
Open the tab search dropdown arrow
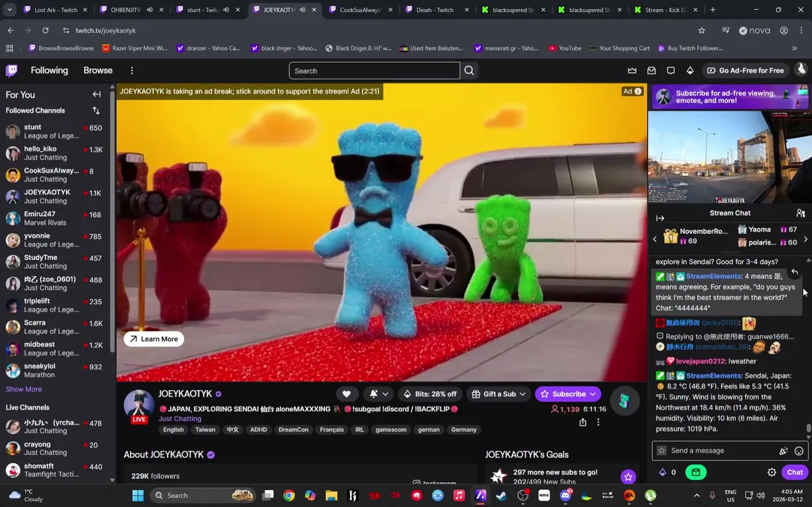(9, 10)
